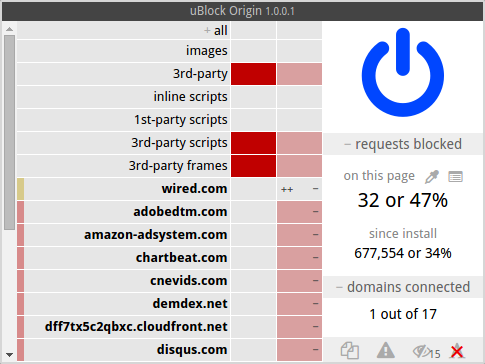Toggle the no-popups double page icon
The width and height of the screenshot is (485, 364).
350,351
